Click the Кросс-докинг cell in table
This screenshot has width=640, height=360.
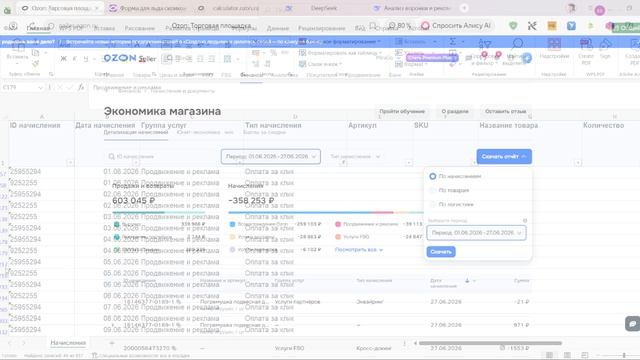coord(373,349)
